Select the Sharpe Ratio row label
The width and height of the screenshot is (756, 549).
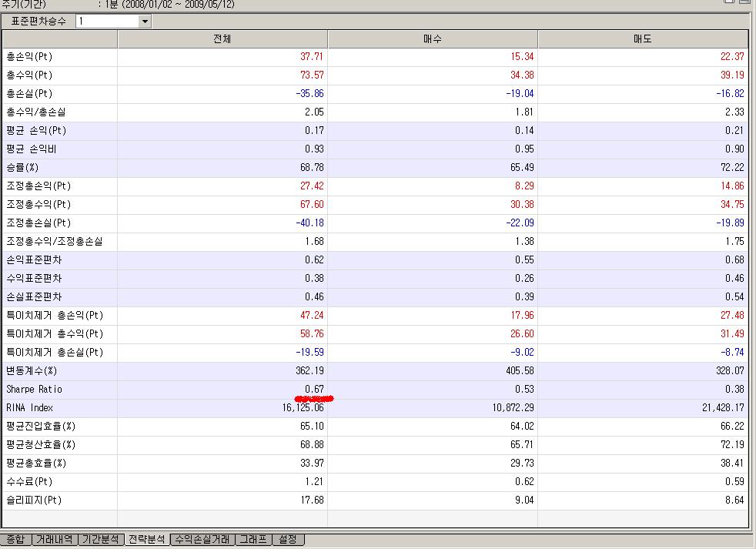point(34,390)
